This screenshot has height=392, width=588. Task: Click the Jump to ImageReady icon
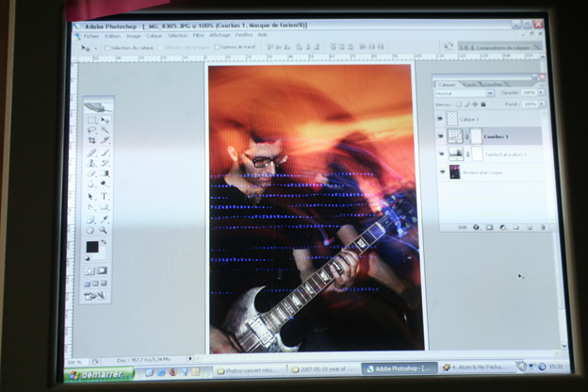(94, 296)
